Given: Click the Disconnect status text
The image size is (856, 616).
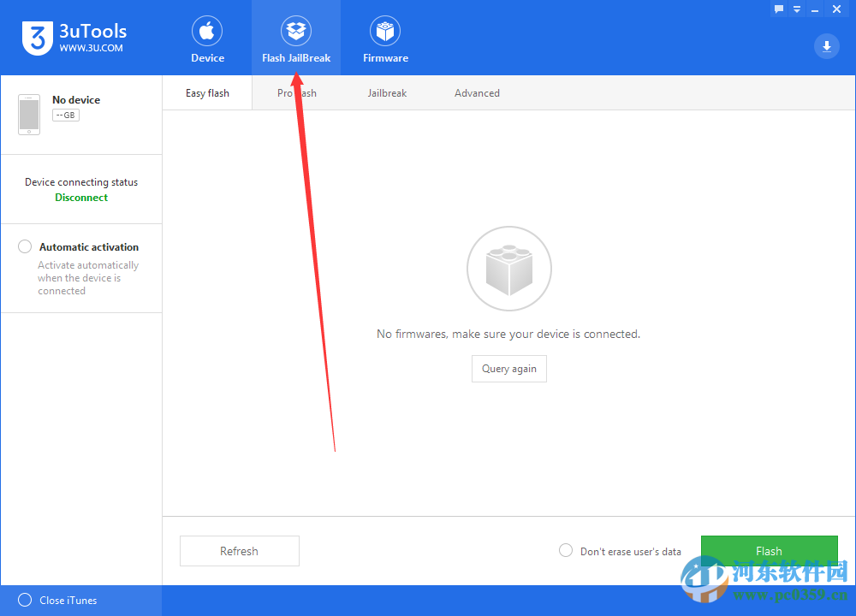Looking at the screenshot, I should 80,197.
